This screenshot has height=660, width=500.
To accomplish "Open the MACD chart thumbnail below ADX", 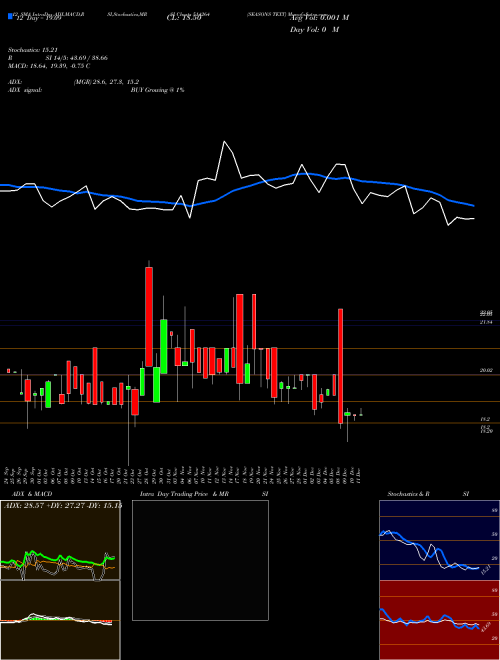I will coord(60,620).
